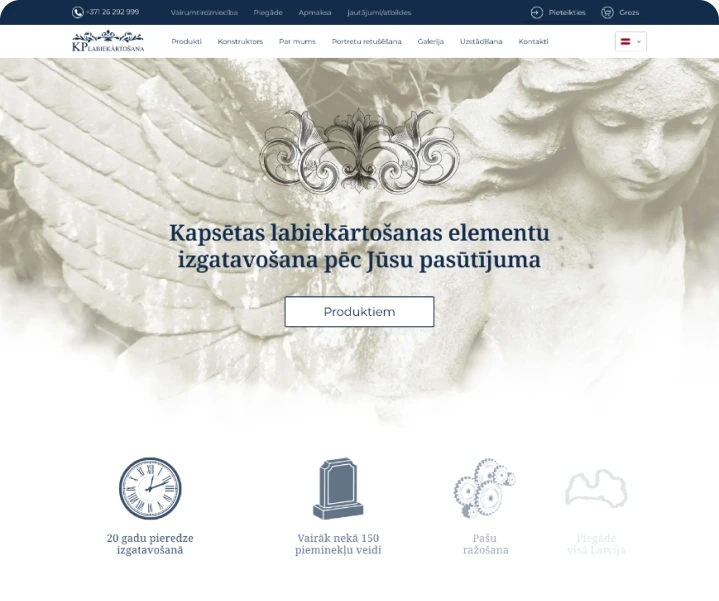Click the Pieteikties text link
This screenshot has height=601, width=719.
pyautogui.click(x=567, y=12)
